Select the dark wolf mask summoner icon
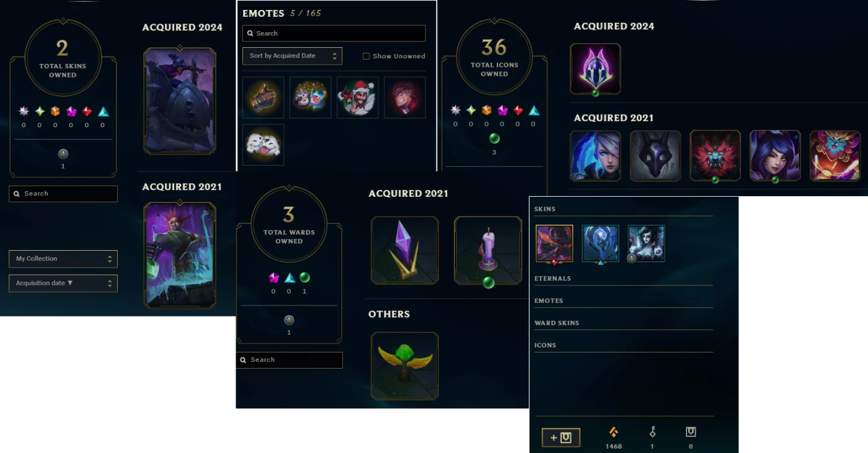 click(655, 156)
